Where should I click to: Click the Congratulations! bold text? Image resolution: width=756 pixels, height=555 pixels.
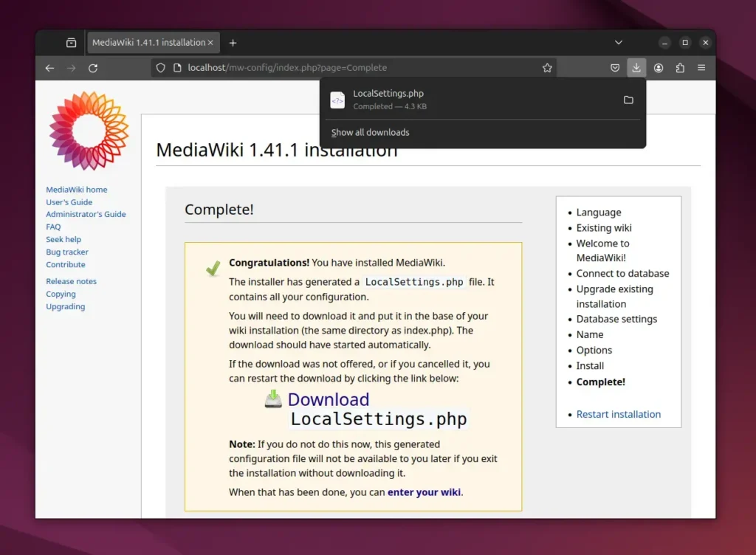[x=269, y=263]
